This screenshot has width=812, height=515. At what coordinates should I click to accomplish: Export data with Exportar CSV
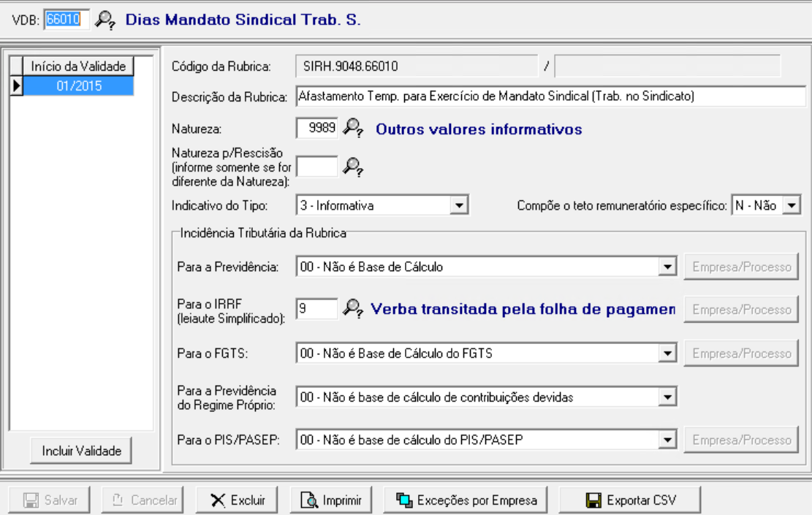tap(631, 500)
